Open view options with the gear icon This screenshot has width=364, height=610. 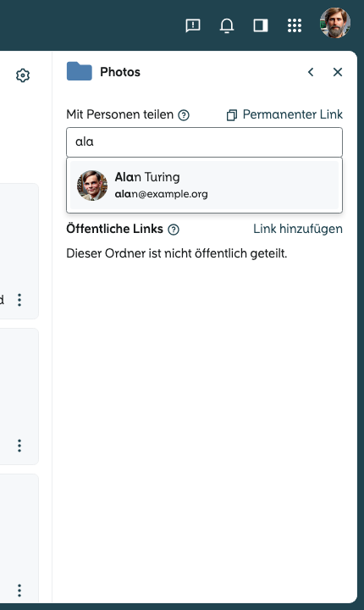coord(23,75)
